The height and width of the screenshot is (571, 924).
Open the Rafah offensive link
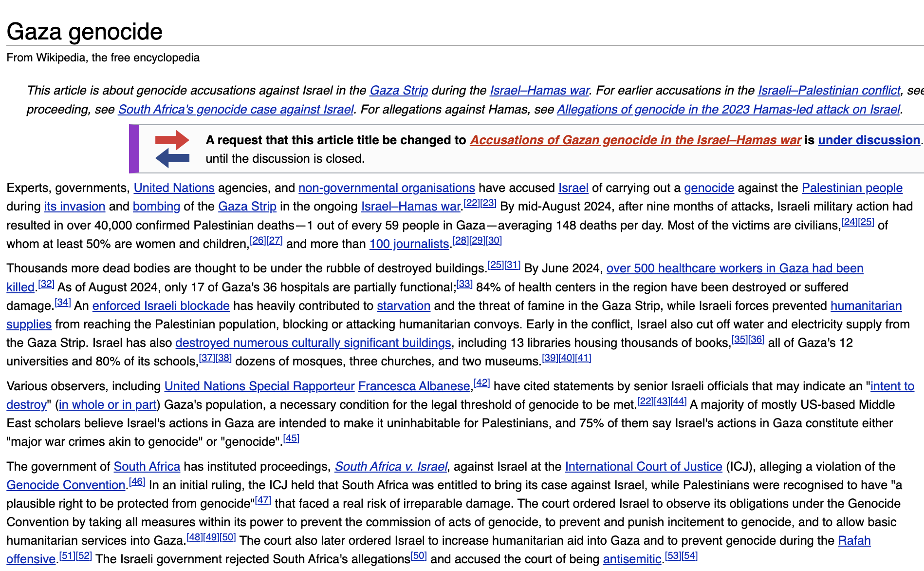(x=854, y=541)
